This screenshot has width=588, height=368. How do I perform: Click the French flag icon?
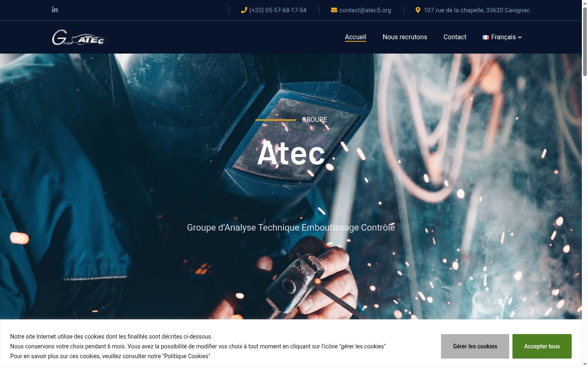pos(486,37)
